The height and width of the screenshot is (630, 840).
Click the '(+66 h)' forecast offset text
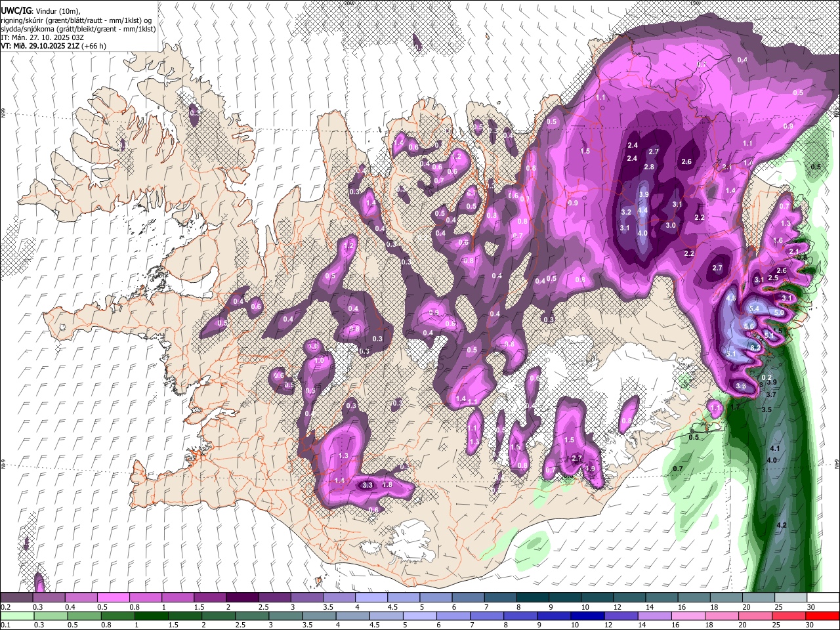[x=94, y=46]
